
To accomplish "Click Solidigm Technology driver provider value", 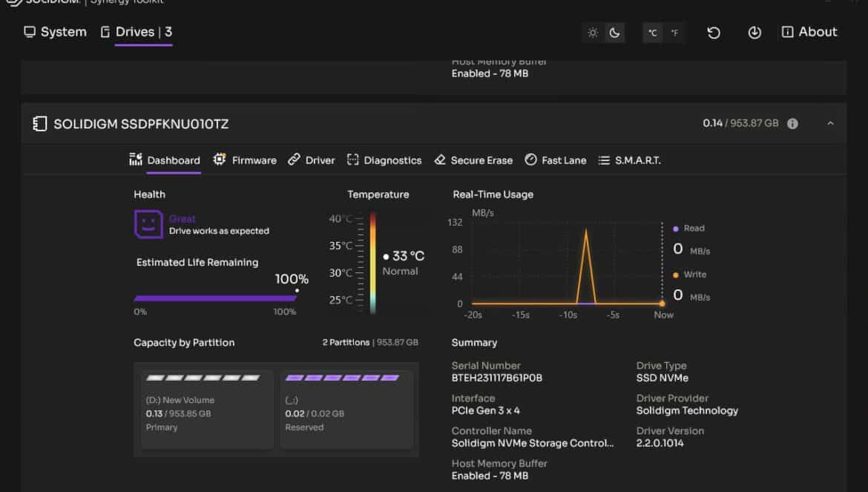I will [687, 410].
